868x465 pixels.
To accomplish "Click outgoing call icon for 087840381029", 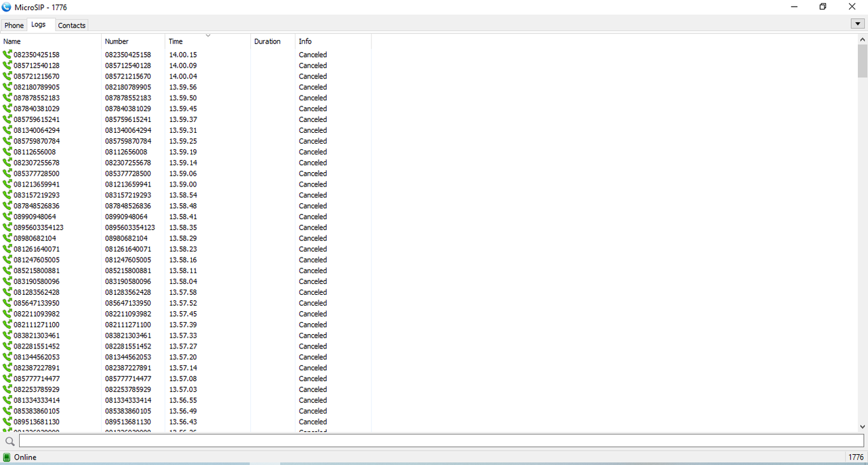I will click(7, 109).
